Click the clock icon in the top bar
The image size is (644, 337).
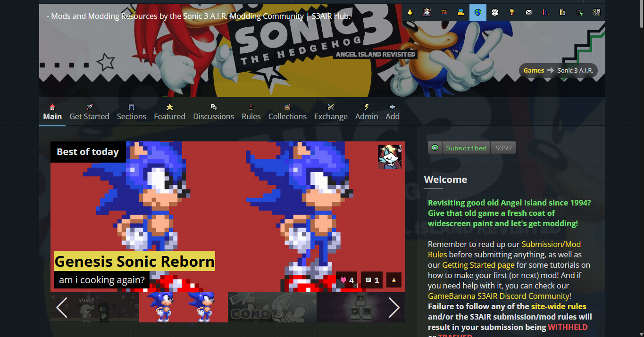(x=494, y=12)
